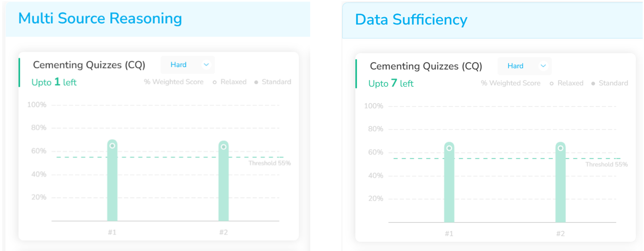Screen dimensions: 644x251
Task: Click % Weighted Score label in Data Sufficiency
Action: (510, 83)
